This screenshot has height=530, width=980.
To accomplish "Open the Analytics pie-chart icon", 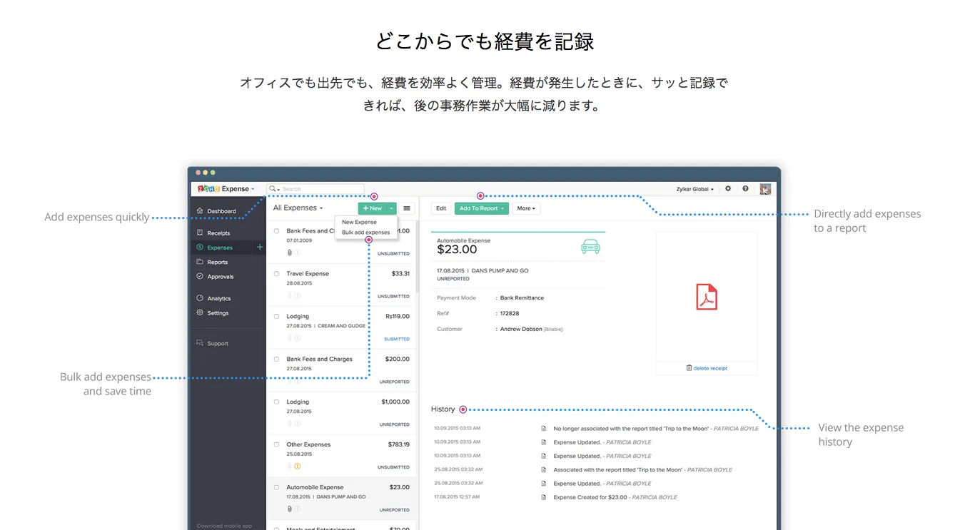I will (200, 298).
